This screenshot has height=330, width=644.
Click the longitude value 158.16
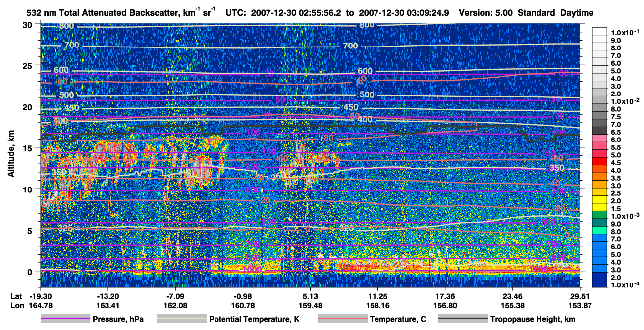pos(377,305)
